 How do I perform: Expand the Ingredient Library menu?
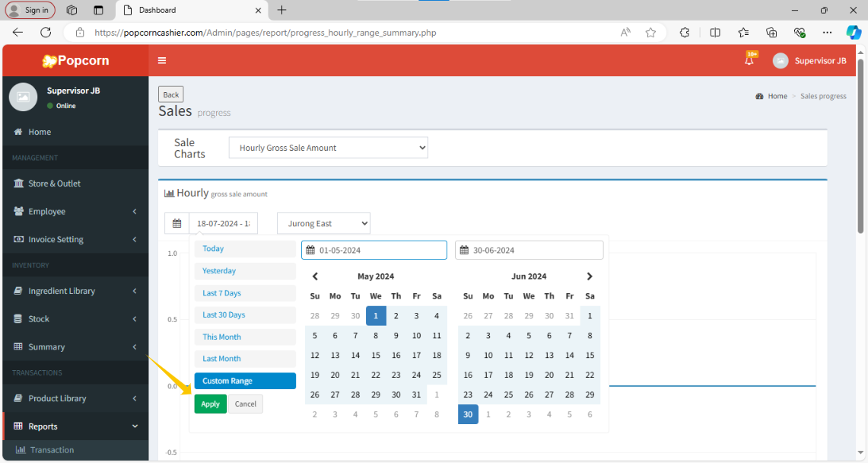[75, 291]
